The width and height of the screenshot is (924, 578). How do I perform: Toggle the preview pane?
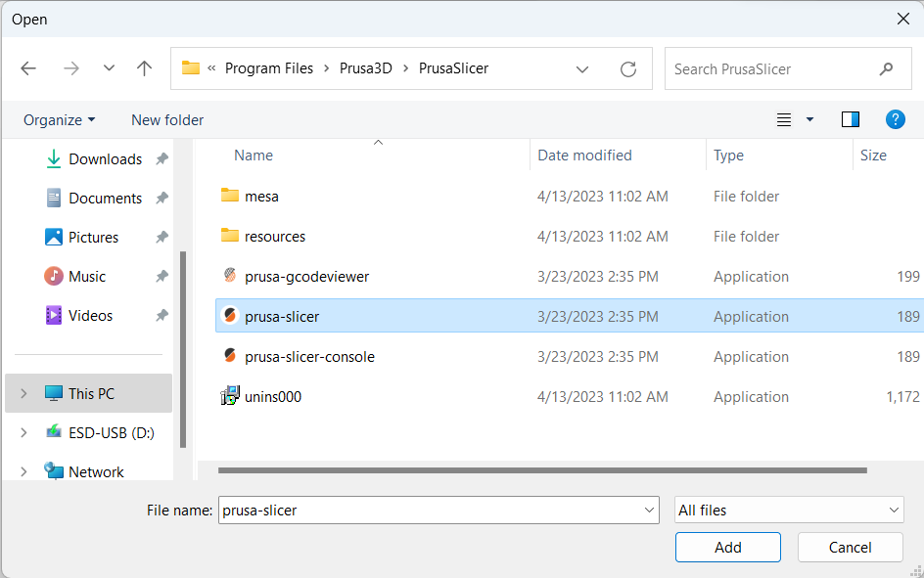coord(850,119)
